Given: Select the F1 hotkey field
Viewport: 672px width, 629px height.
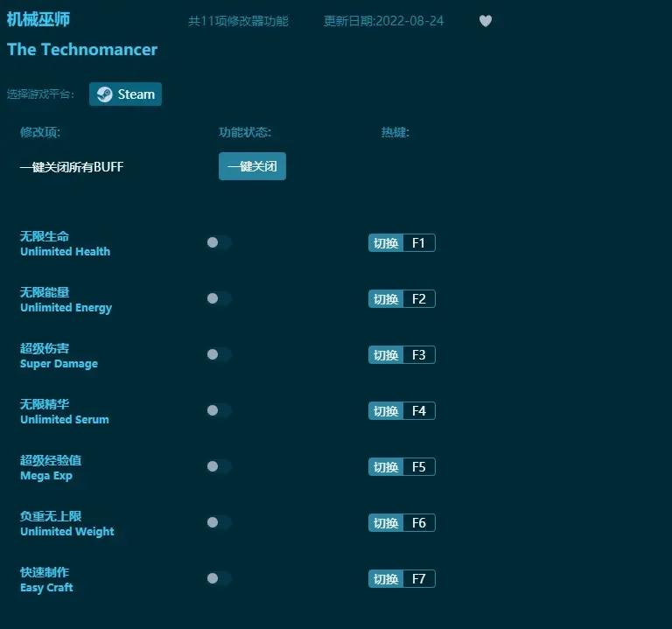Looking at the screenshot, I should point(419,243).
